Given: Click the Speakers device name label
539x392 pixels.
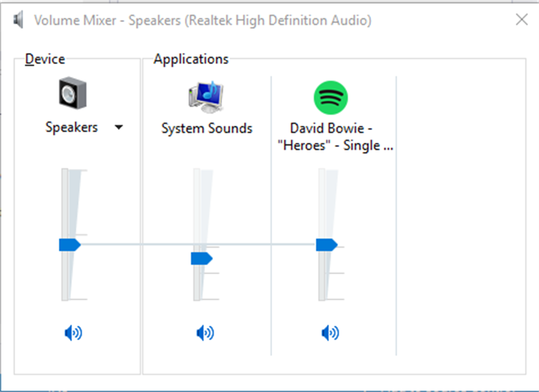Looking at the screenshot, I should [72, 127].
